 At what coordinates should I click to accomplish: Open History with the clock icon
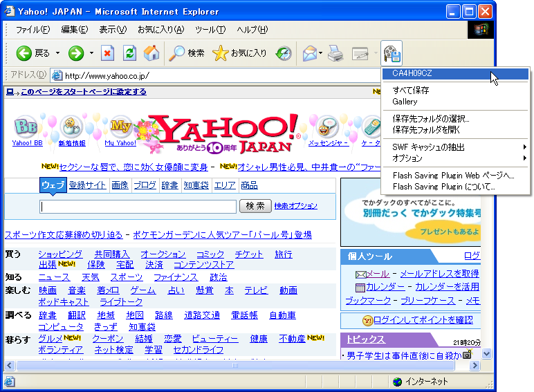284,53
